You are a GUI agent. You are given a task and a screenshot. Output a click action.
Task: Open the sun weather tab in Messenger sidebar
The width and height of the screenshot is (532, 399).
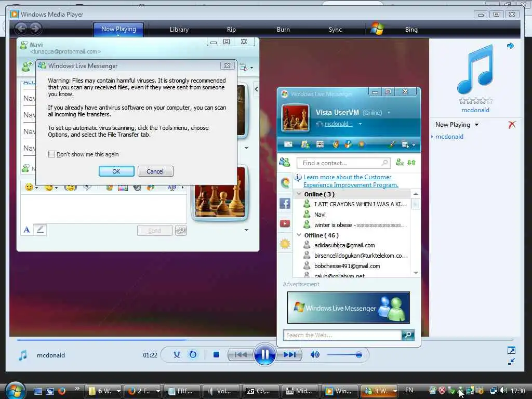(x=285, y=244)
